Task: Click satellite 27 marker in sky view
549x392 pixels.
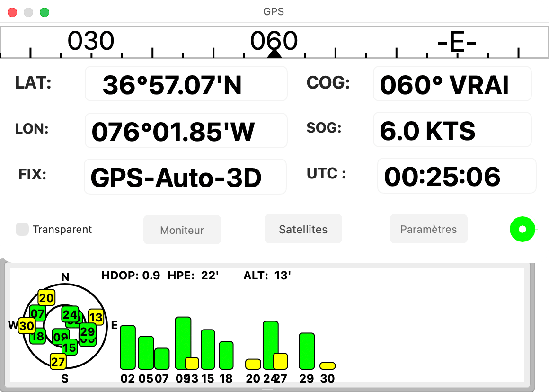Action: click(x=58, y=362)
